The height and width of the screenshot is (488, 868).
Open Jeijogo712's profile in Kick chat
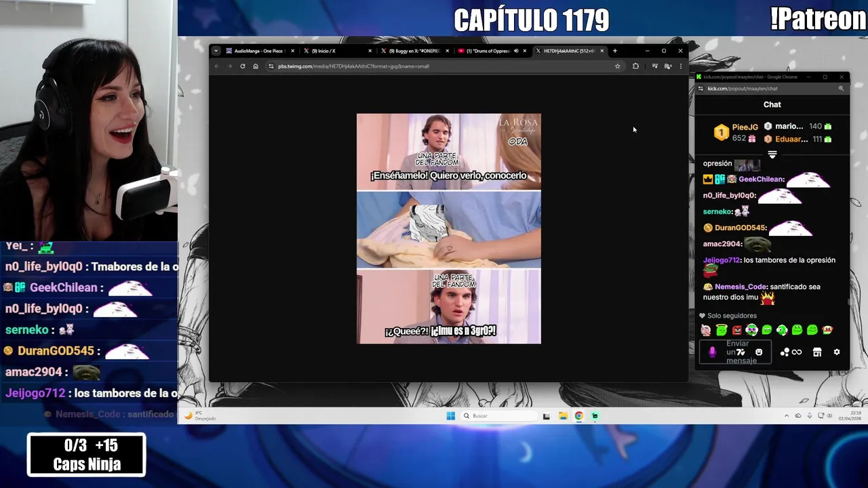coord(722,260)
